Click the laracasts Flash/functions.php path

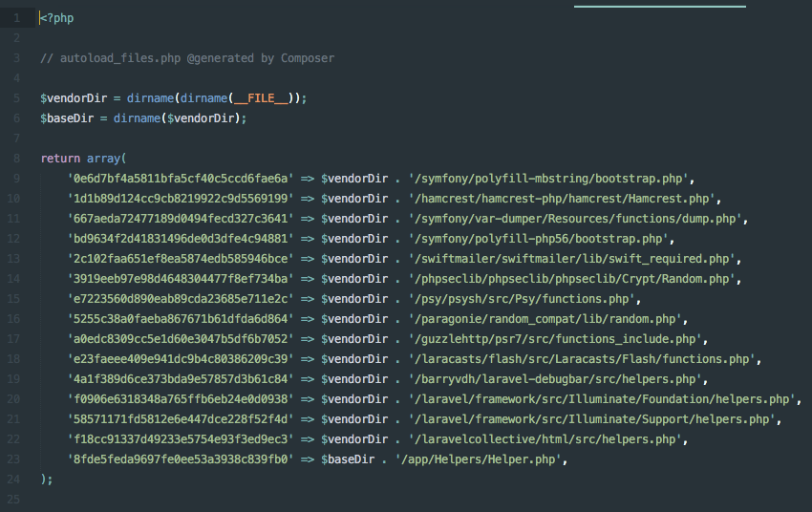[582, 359]
